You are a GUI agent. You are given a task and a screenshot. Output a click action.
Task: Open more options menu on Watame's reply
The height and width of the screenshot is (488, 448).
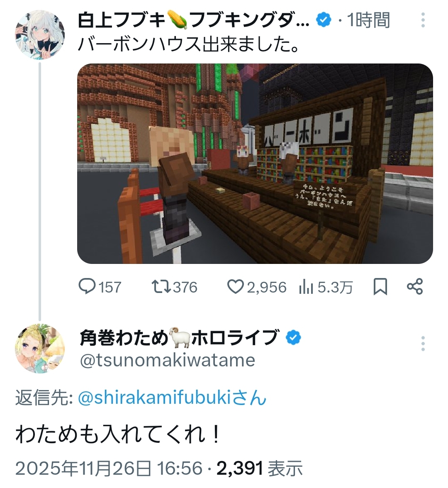pos(423,344)
